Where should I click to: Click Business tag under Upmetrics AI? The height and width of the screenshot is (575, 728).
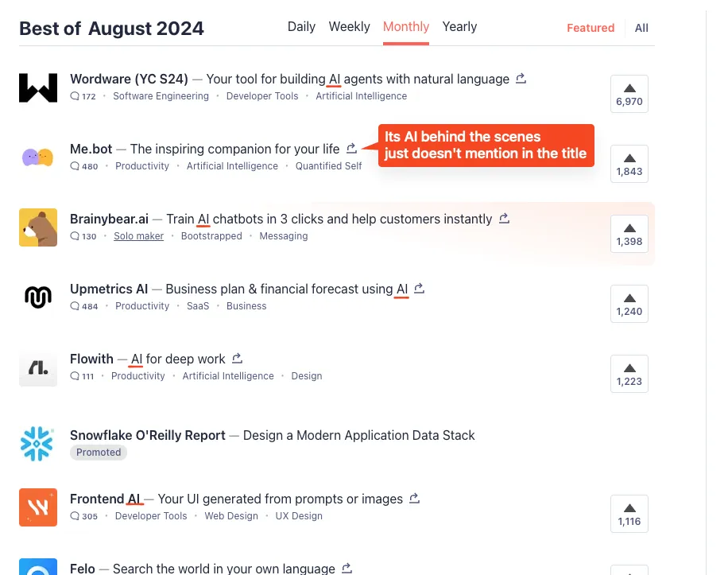246,306
